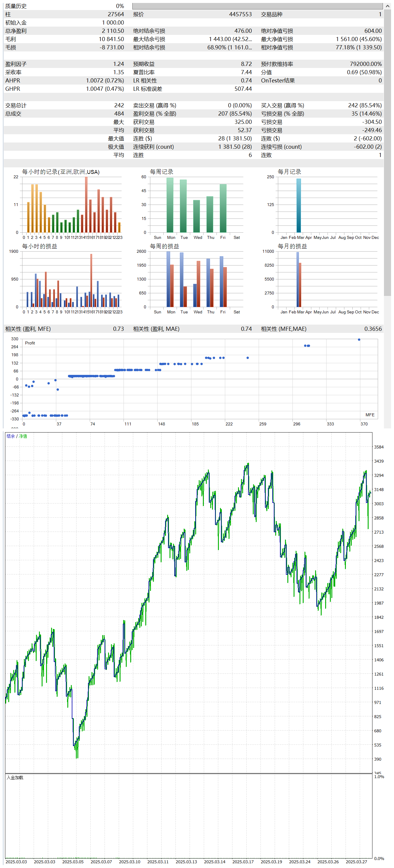Image resolution: width=394 pixels, height=868 pixels.
Task: Click recovery factor value '1.35'
Action: click(x=118, y=72)
